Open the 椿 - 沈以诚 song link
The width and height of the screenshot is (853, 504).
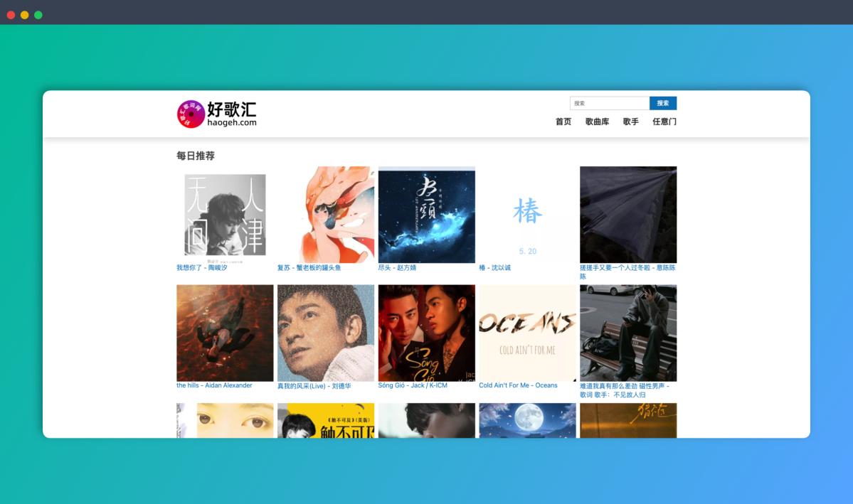[494, 267]
